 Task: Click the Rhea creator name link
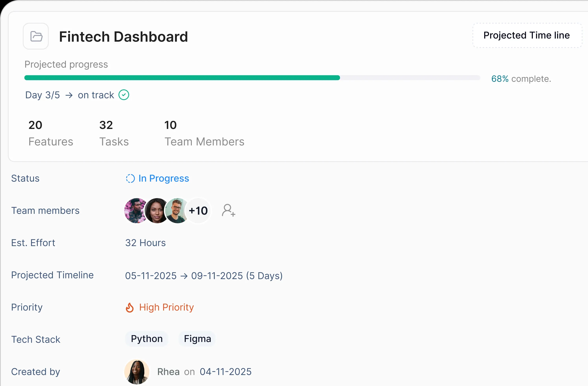168,371
